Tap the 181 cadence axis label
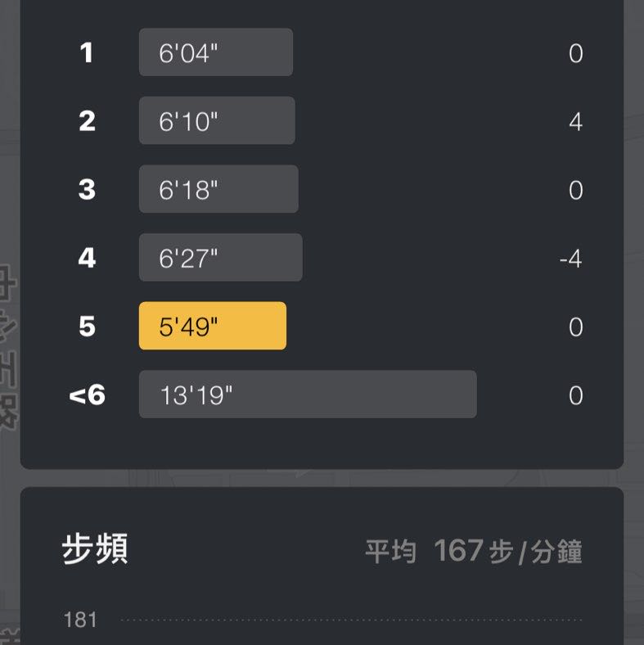 (80, 620)
